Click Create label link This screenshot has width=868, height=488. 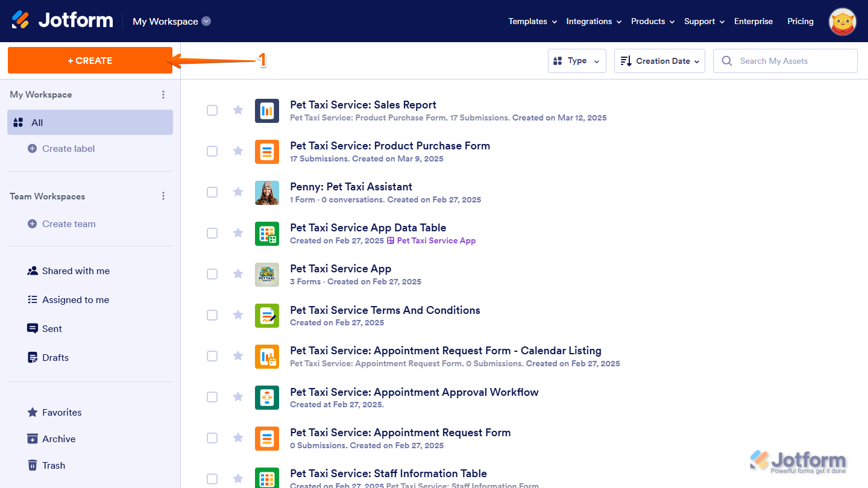click(x=69, y=149)
